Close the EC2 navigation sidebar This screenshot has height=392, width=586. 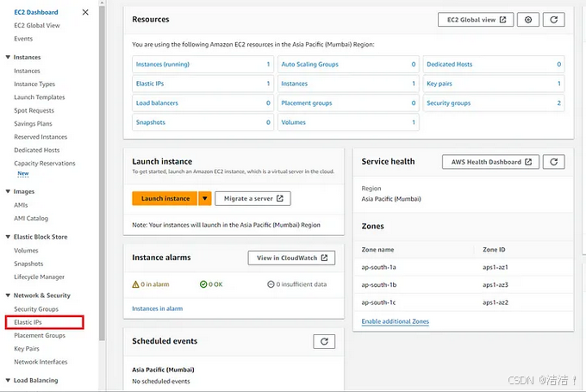point(85,12)
